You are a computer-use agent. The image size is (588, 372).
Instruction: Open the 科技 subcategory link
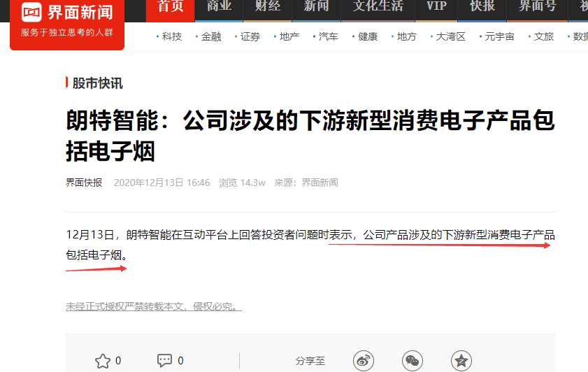(x=169, y=36)
